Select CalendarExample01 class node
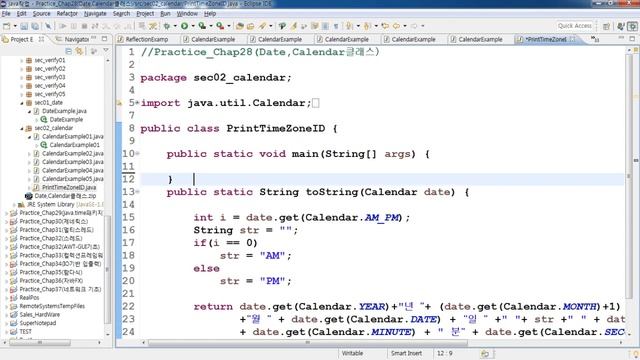640x360 pixels. (74, 145)
